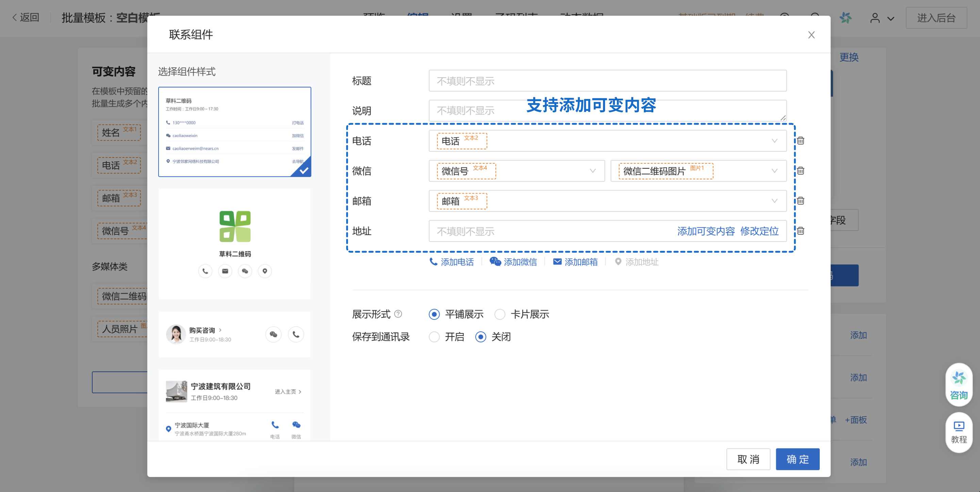Viewport: 980px width, 492px height.
Task: Click WeChat icon in 草料二维码 logo style card
Action: (245, 271)
